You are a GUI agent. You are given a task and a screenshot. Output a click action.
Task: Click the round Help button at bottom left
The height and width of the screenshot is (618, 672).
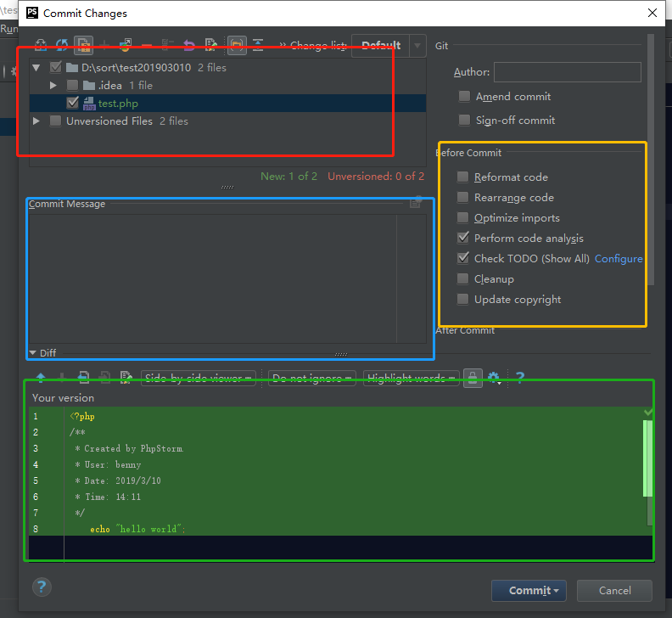pyautogui.click(x=42, y=587)
